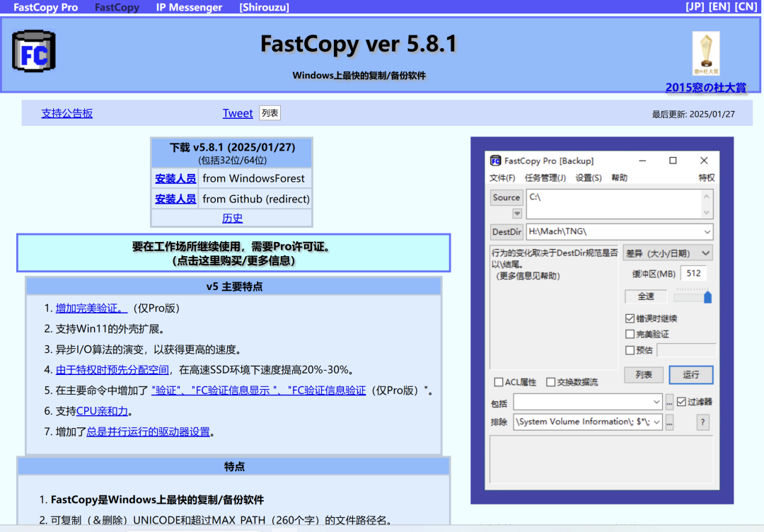
Task: Click the 预估 result field
Action: 686,350
